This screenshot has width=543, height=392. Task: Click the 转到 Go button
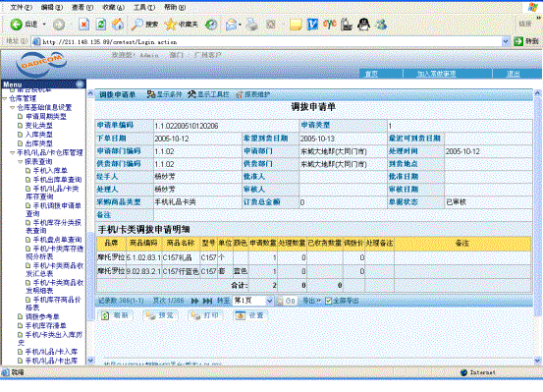click(x=525, y=41)
